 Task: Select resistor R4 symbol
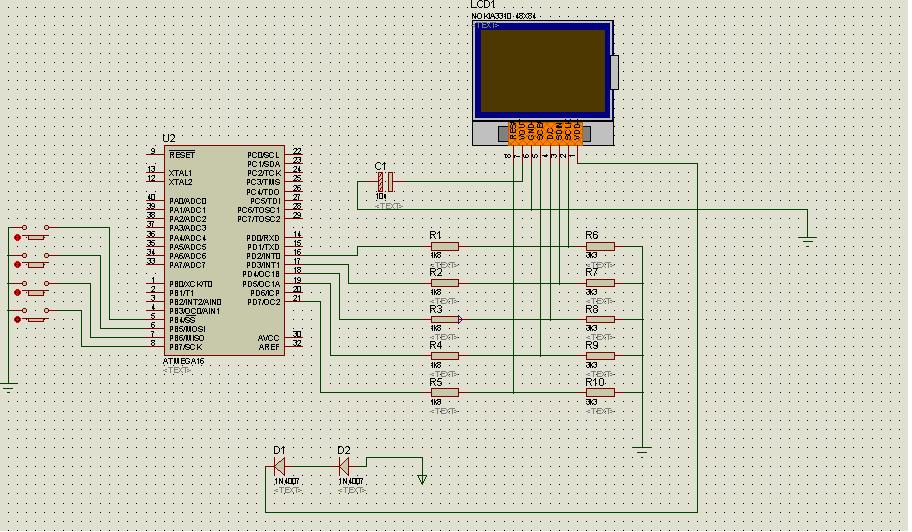(445, 356)
